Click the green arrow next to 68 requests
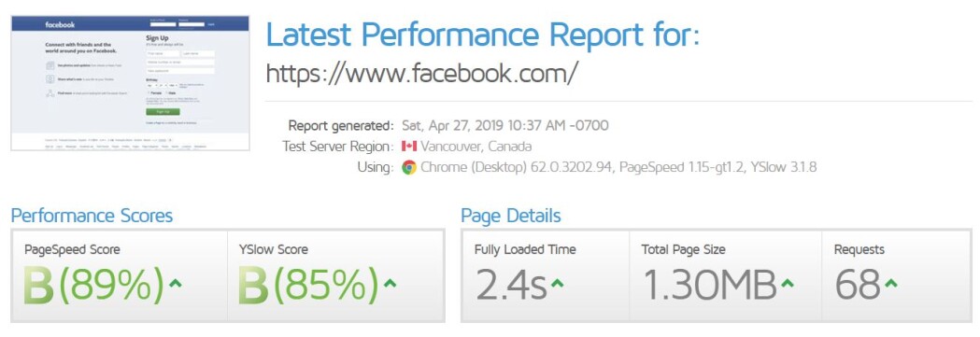Screen dimensions: 980x337 pyautogui.click(x=890, y=284)
